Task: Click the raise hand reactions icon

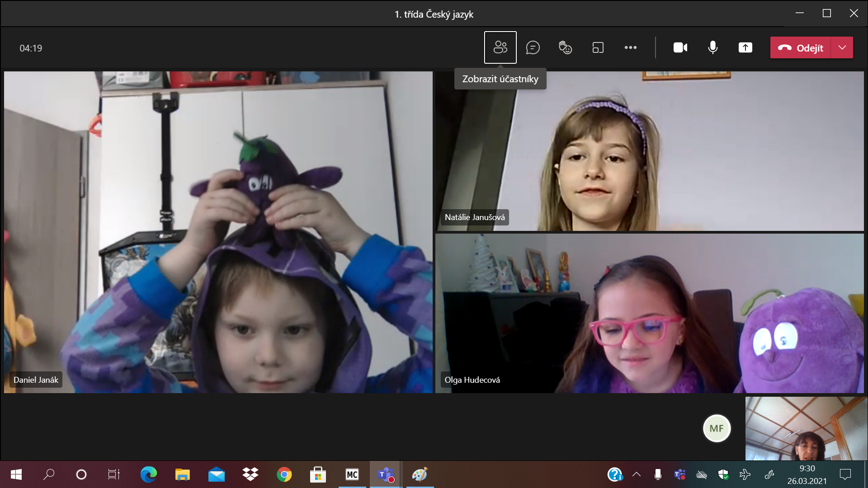Action: [565, 47]
